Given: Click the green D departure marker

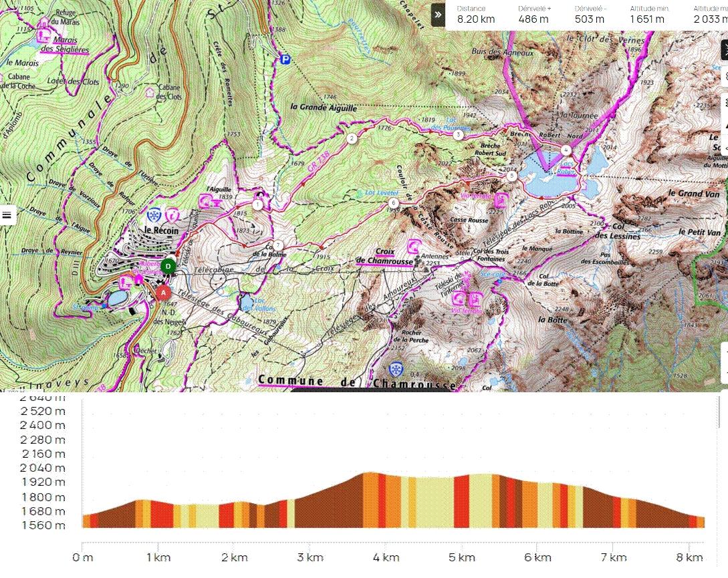Looking at the screenshot, I should click(168, 267).
